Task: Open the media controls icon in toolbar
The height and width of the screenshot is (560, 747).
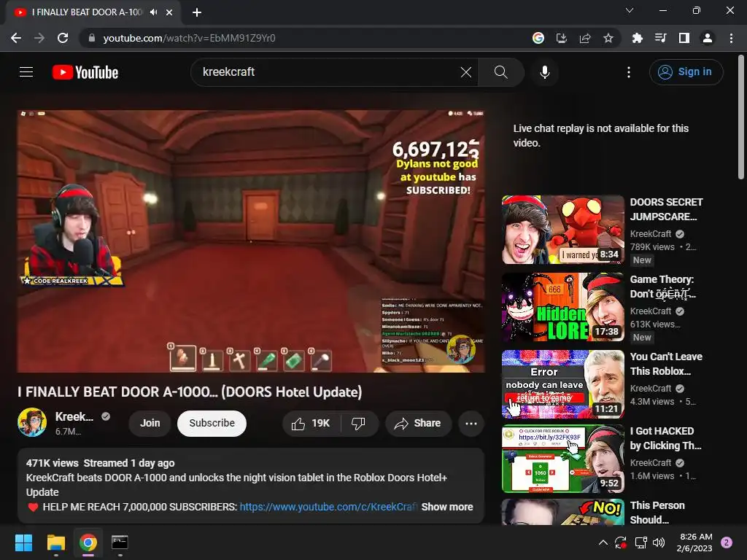Action: point(660,38)
